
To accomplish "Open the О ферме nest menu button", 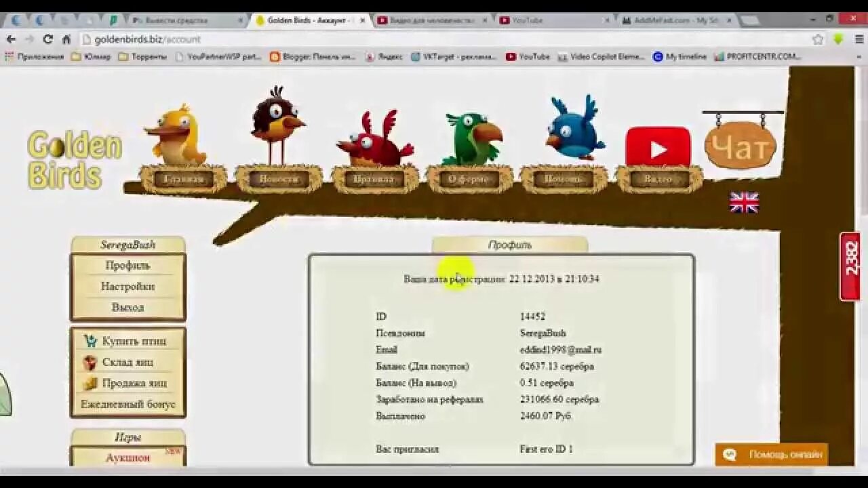I will (469, 180).
